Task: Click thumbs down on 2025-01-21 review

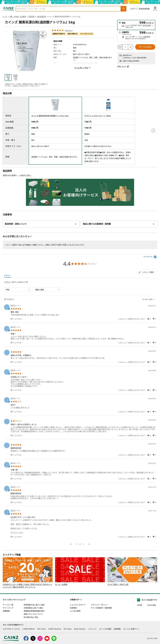Action: click(154, 319)
